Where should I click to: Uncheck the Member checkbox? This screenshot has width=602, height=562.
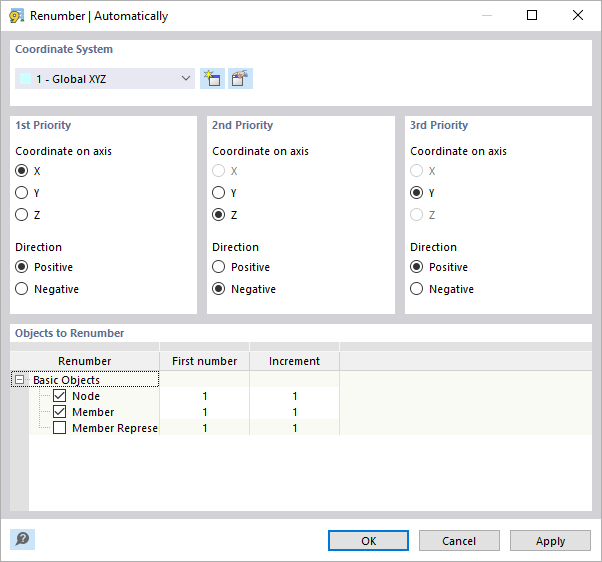59,412
